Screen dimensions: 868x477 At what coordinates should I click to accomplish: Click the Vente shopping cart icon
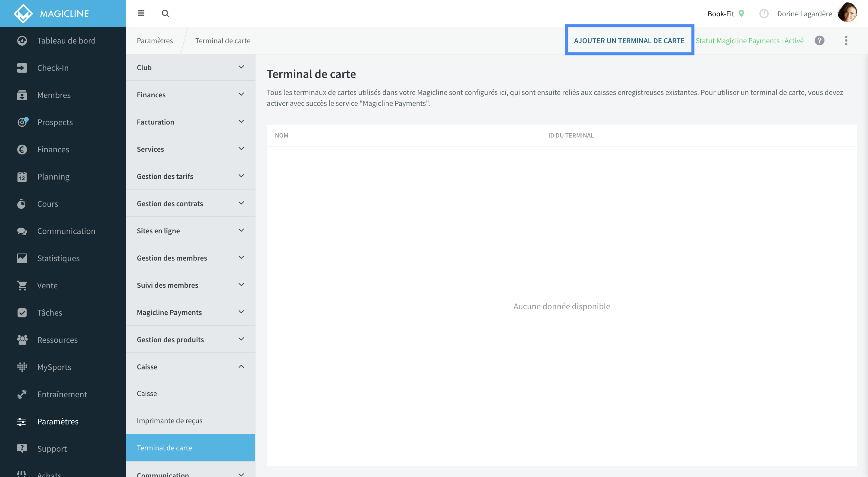(22, 285)
